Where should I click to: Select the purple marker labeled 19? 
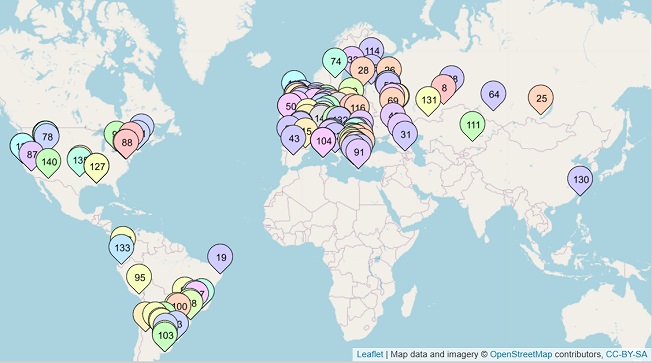pos(220,257)
